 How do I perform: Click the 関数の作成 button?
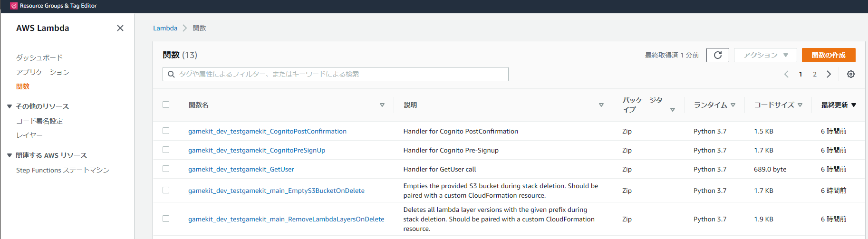(x=829, y=55)
